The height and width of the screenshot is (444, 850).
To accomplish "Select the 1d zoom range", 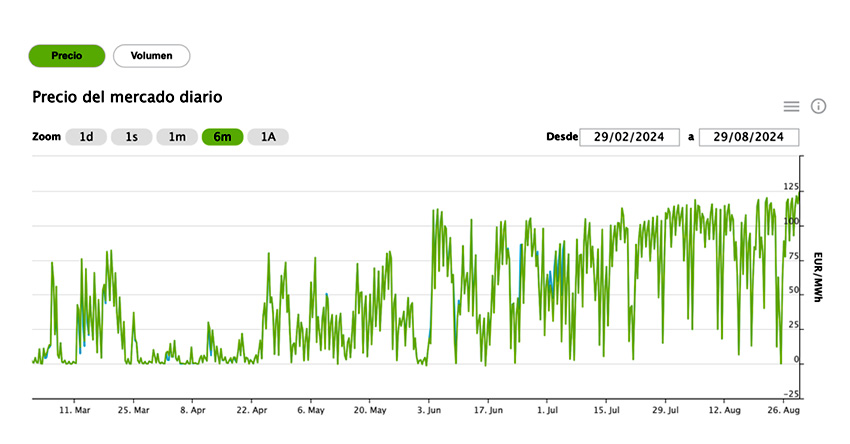I will [x=86, y=137].
